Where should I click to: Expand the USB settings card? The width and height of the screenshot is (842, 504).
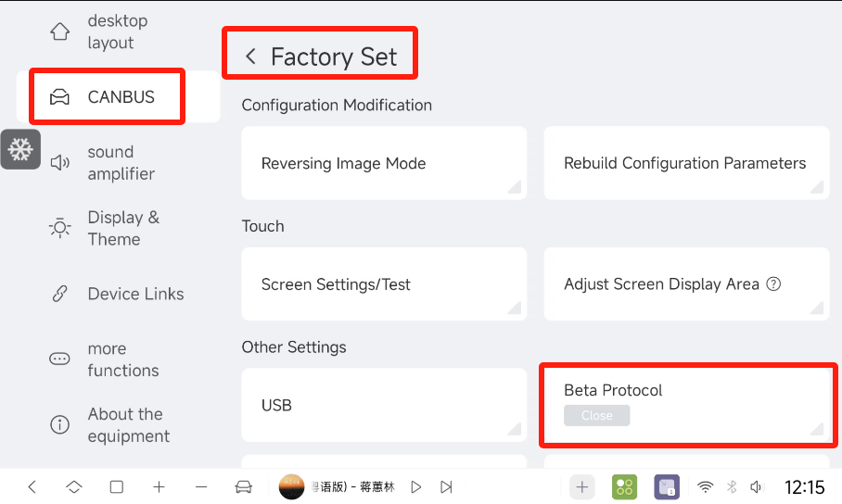(x=384, y=405)
